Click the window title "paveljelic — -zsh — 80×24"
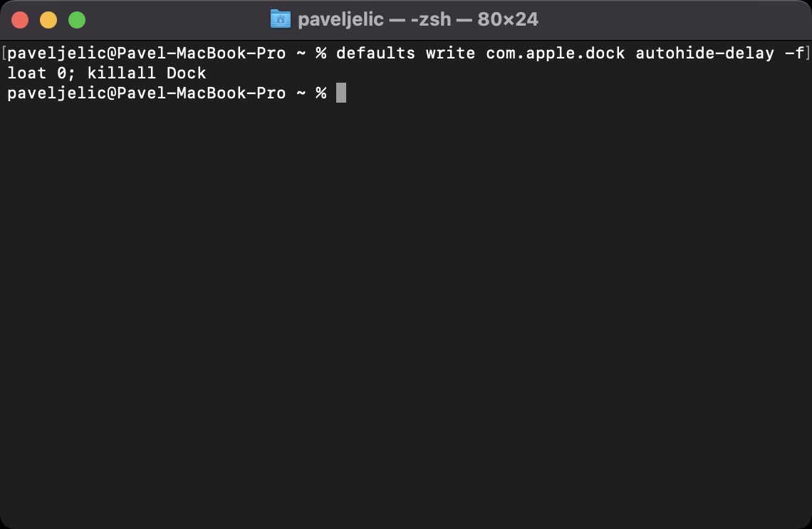812x529 pixels. pyautogui.click(x=417, y=19)
